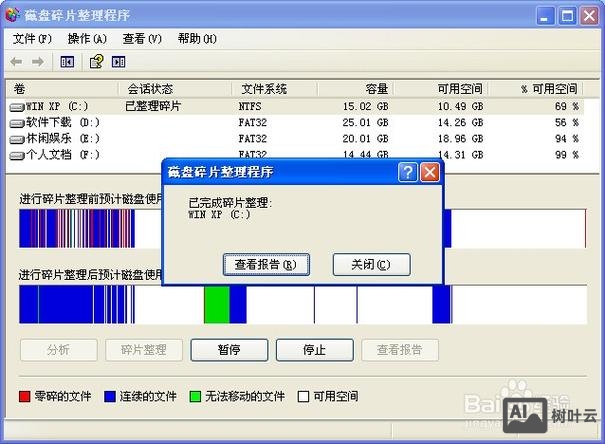Click the Forward arrow toolbar icon
The height and width of the screenshot is (444, 605).
click(x=37, y=62)
